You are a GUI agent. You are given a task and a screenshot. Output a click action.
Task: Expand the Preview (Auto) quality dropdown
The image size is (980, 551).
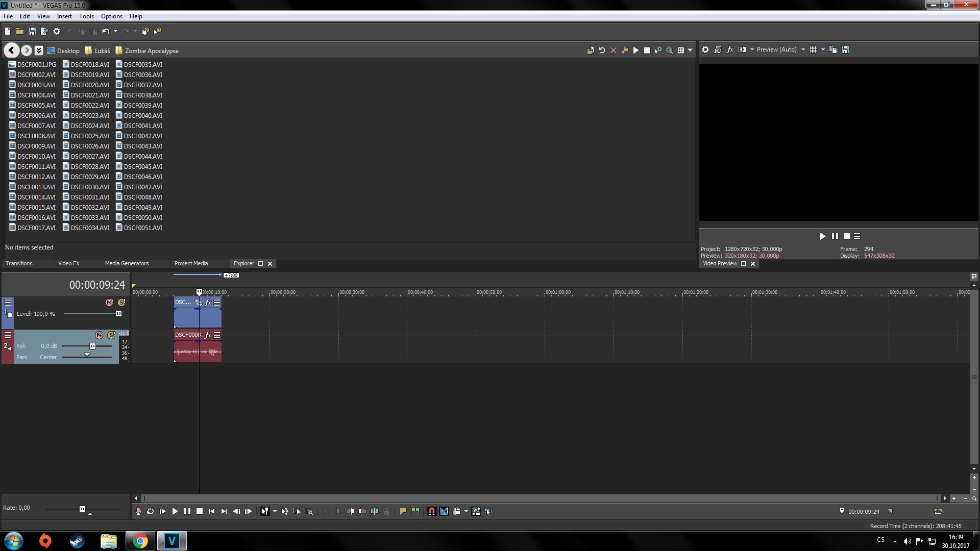(x=803, y=49)
